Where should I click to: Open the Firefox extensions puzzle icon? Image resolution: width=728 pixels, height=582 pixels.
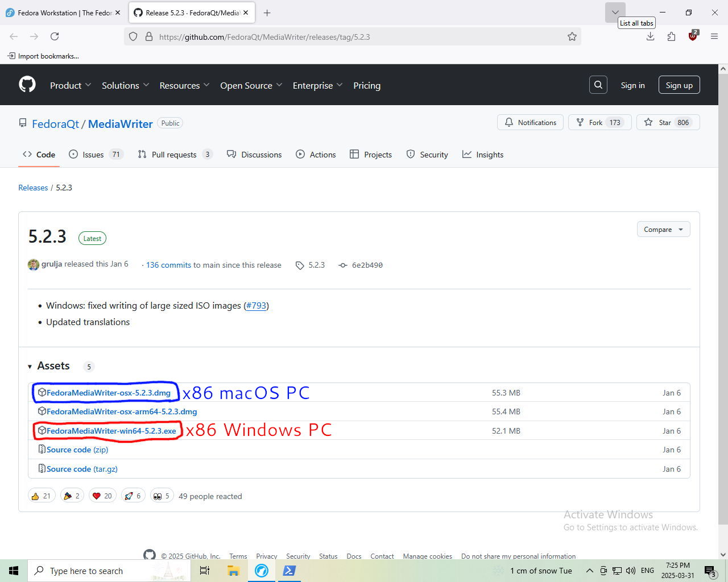pos(672,36)
